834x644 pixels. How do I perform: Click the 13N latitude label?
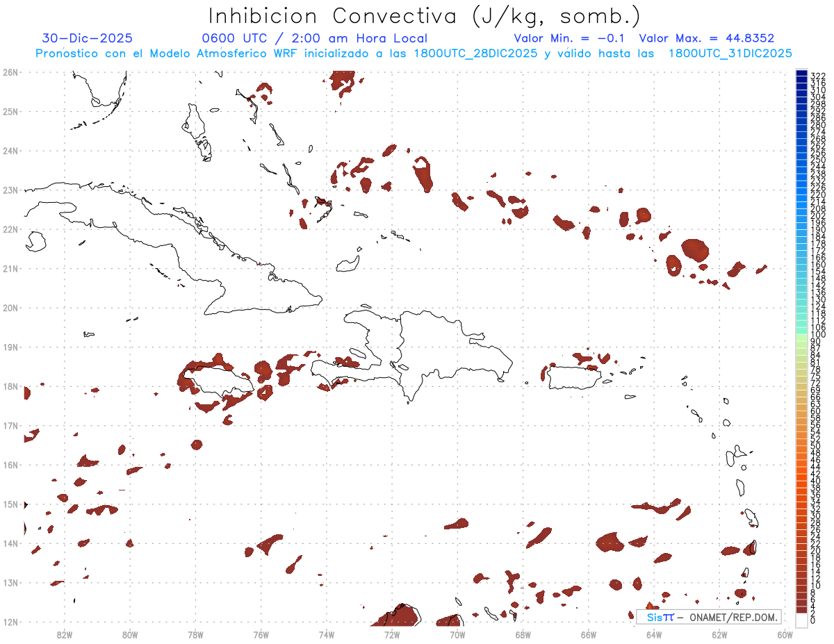10,583
